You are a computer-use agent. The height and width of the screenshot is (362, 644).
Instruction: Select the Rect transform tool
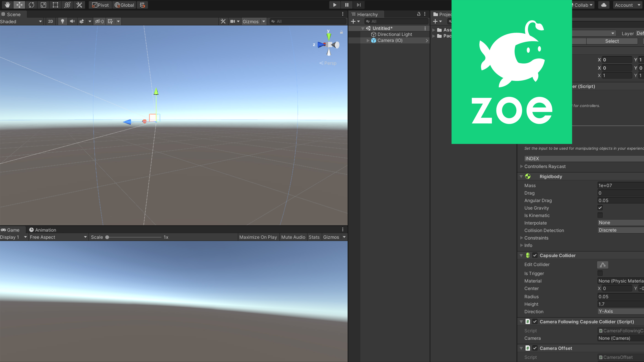click(55, 5)
